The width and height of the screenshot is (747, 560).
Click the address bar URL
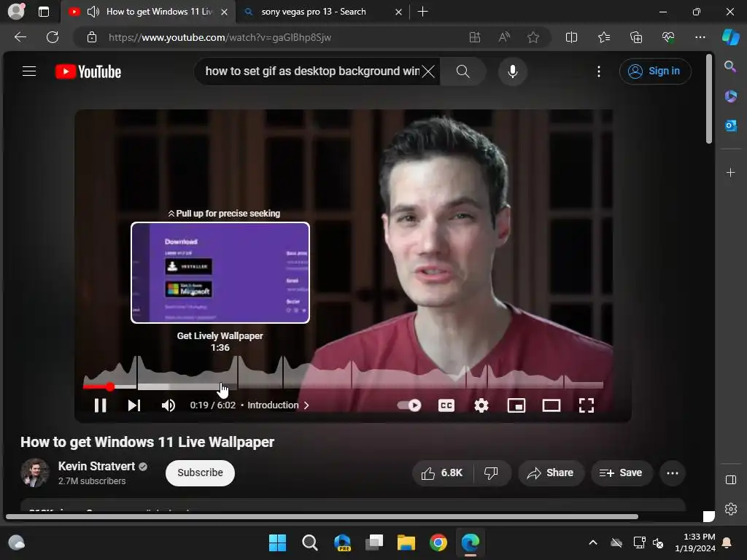220,37
